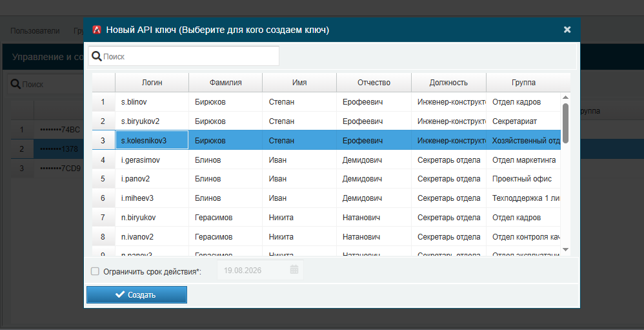
Task: Sort by the Отчество column header
Action: pyautogui.click(x=374, y=83)
